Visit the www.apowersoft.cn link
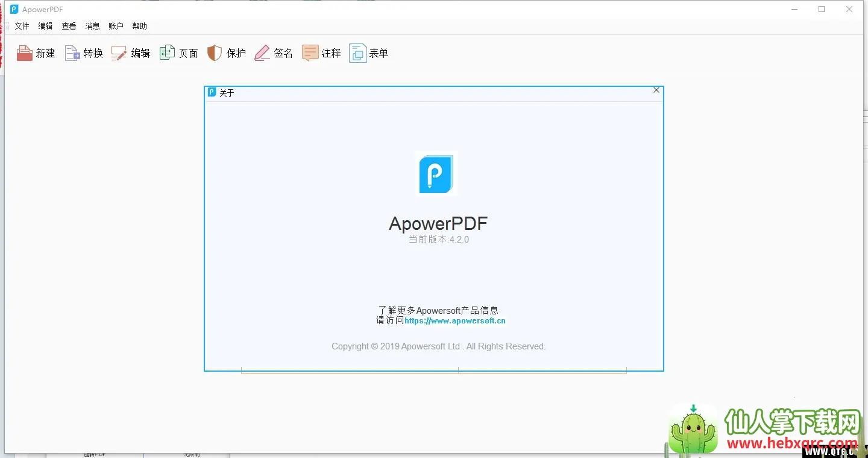This screenshot has width=868, height=458. 455,321
